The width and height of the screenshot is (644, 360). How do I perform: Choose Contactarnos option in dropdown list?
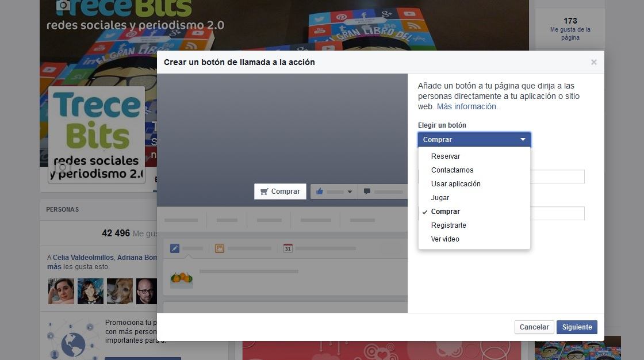pyautogui.click(x=452, y=170)
